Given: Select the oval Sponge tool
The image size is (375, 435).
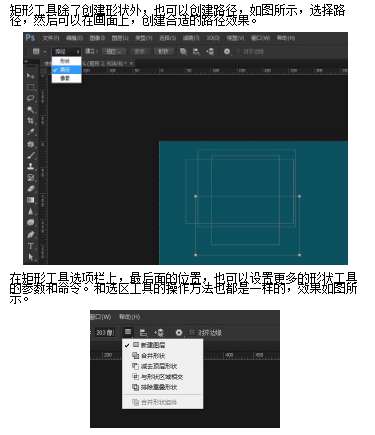Looking at the screenshot, I should 31,222.
